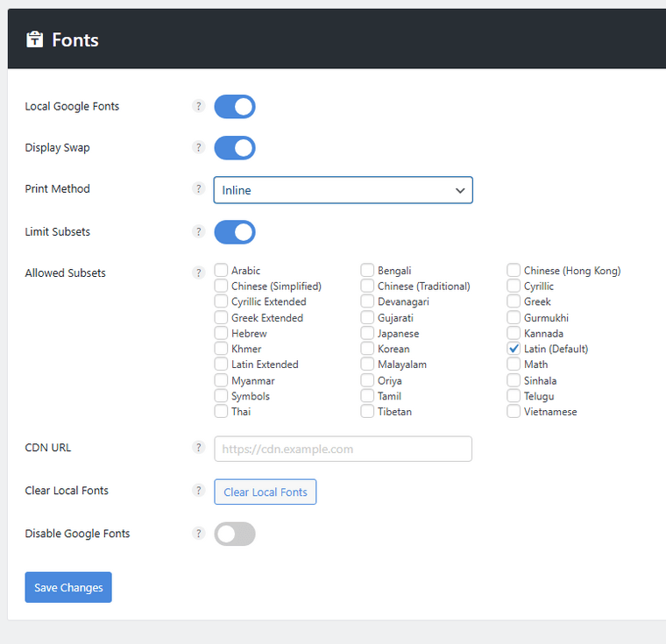Tick the Korean checkbox
Image resolution: width=666 pixels, height=644 pixels.
tap(367, 349)
